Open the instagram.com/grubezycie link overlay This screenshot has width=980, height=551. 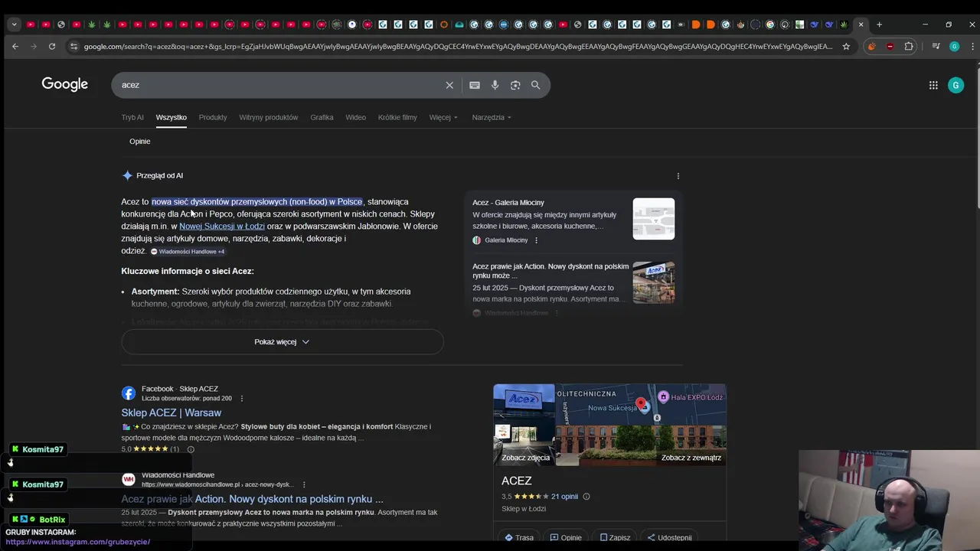(78, 542)
